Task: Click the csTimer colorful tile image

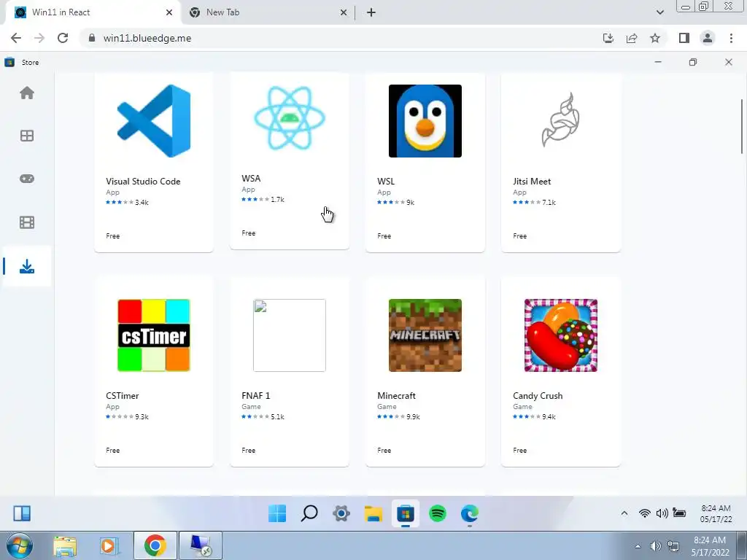Action: click(x=154, y=335)
